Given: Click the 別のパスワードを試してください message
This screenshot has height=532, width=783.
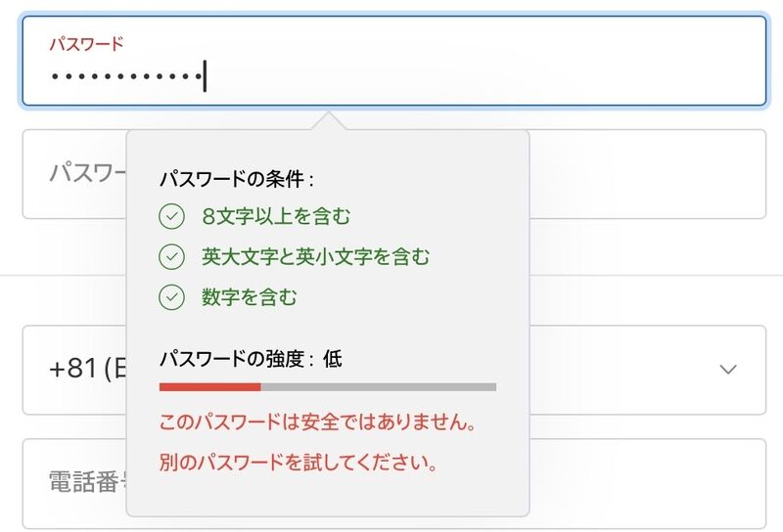Looking at the screenshot, I should [299, 463].
